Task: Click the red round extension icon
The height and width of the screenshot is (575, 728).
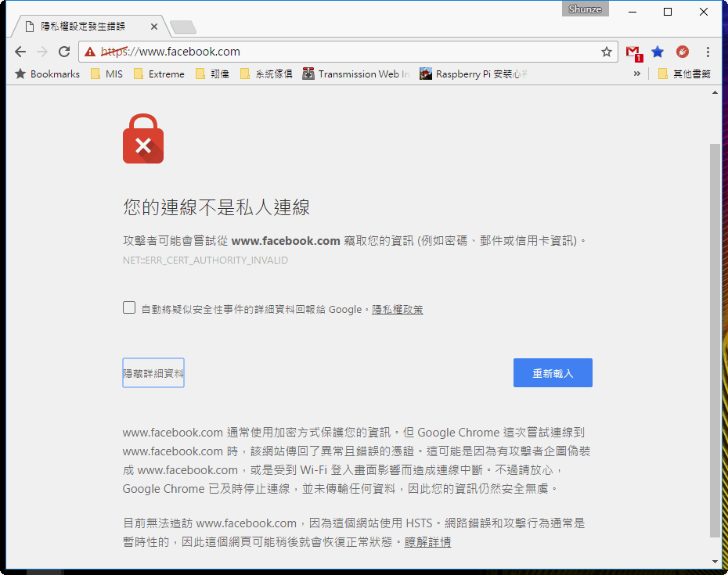Action: (683, 52)
